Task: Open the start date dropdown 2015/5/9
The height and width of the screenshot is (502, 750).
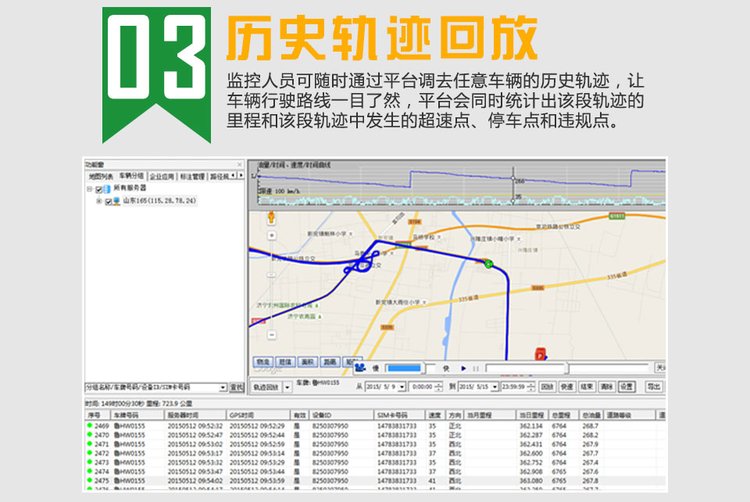Action: [403, 385]
